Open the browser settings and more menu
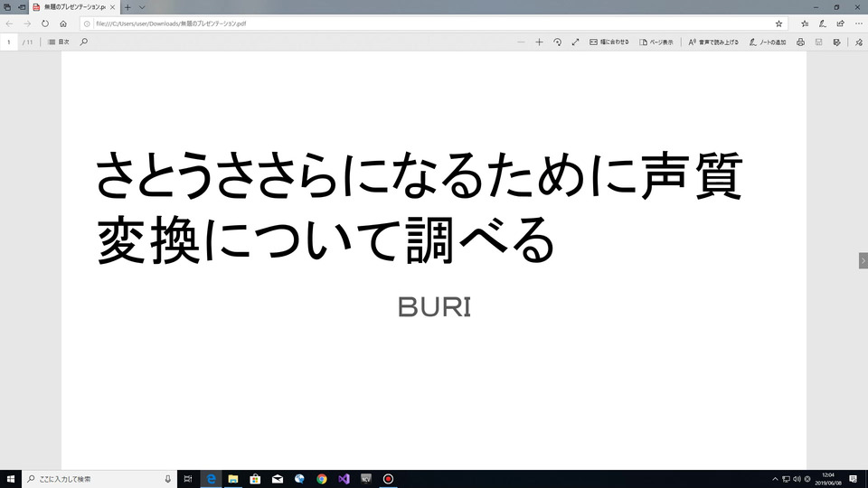Screen dimensions: 868x488 point(859,23)
